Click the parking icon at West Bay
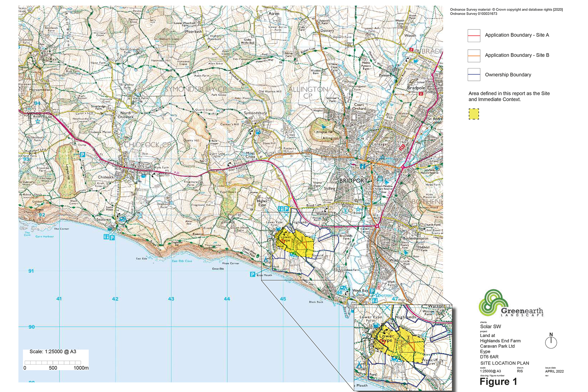 372,291
